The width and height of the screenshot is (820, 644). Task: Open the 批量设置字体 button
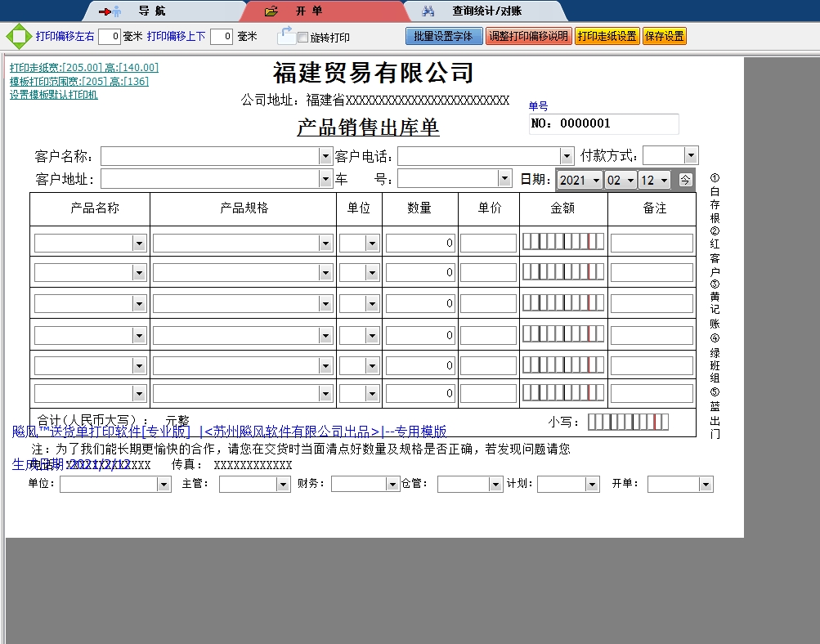pos(444,35)
